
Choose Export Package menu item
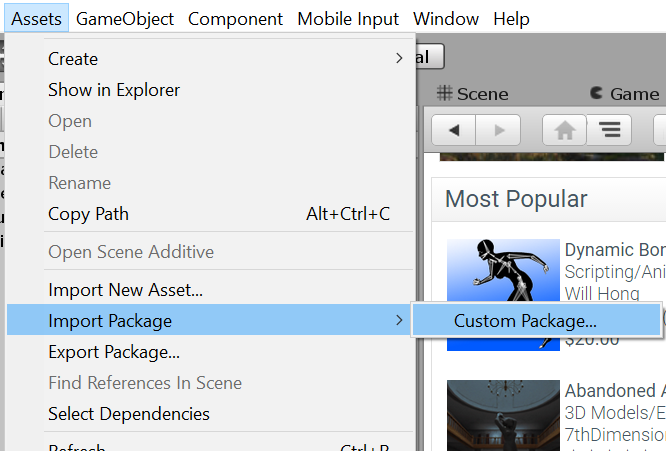pos(114,352)
